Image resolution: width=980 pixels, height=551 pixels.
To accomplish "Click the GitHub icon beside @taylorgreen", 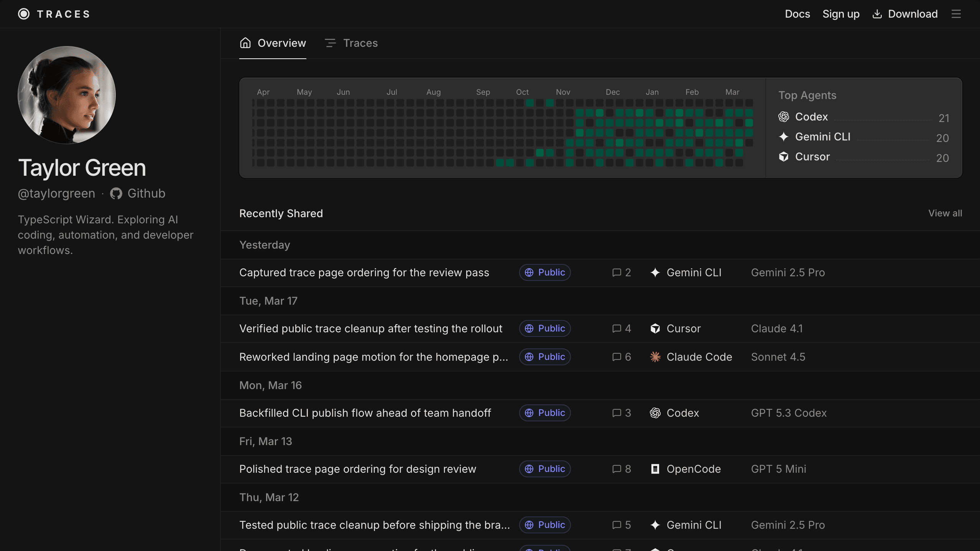I will [x=116, y=193].
